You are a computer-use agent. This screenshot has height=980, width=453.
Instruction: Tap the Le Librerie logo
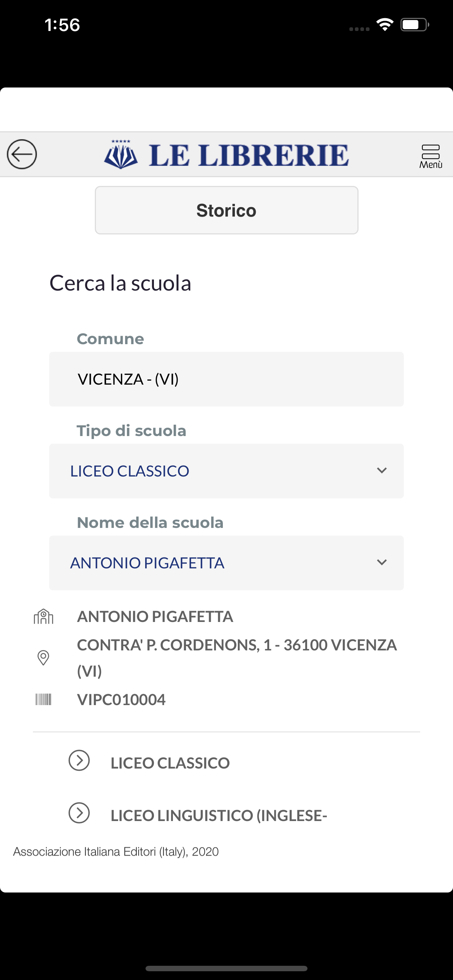tap(226, 155)
